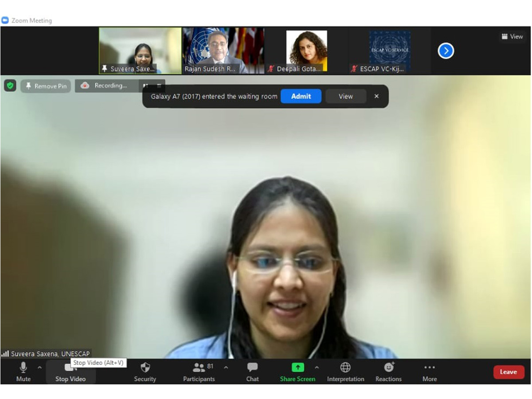532x399 pixels.
Task: Pause the recording
Action: point(145,86)
